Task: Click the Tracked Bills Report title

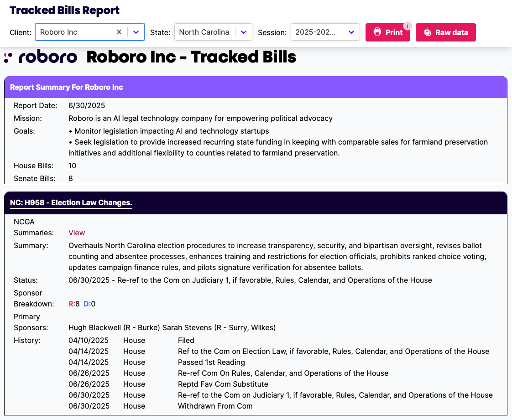Action: click(x=65, y=10)
